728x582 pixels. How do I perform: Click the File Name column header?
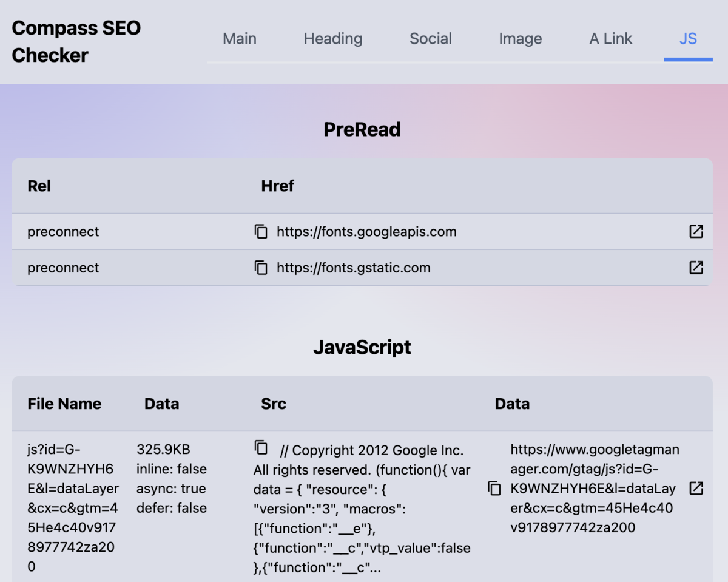click(x=64, y=403)
